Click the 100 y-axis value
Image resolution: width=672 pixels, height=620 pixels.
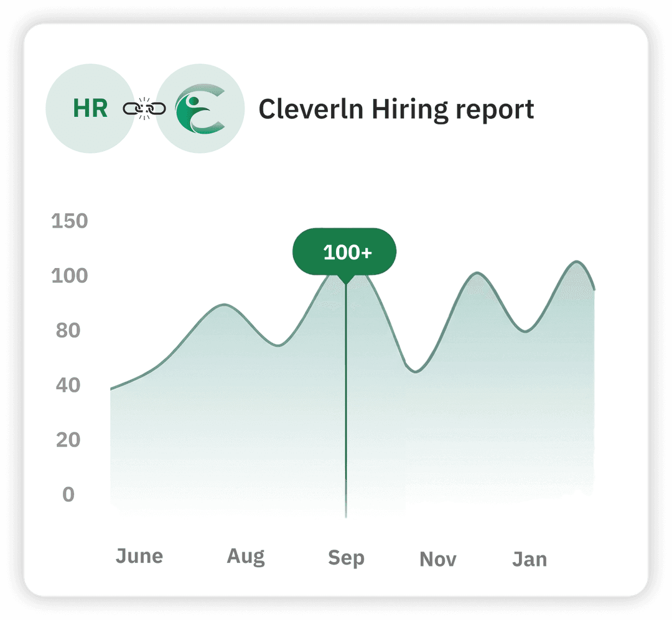pos(70,275)
